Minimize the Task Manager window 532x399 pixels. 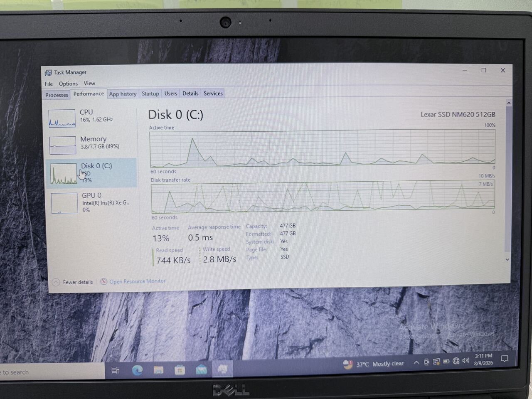tap(465, 70)
